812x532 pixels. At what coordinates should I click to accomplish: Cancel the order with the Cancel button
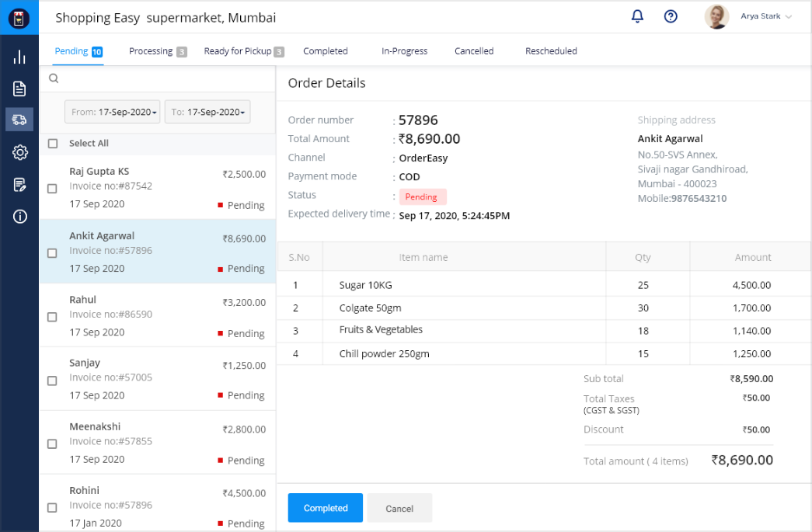click(x=399, y=507)
